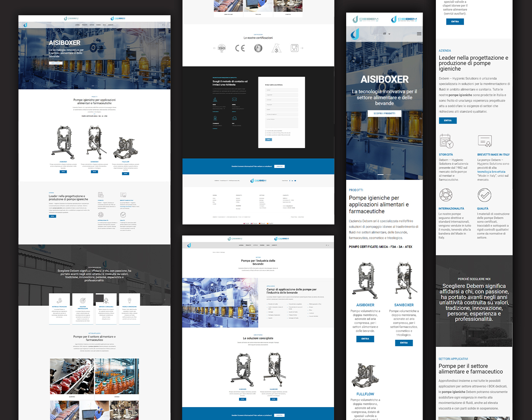Open RISORSE menu in beverage page navbar
The height and width of the screenshot is (420, 532).
tap(262, 245)
